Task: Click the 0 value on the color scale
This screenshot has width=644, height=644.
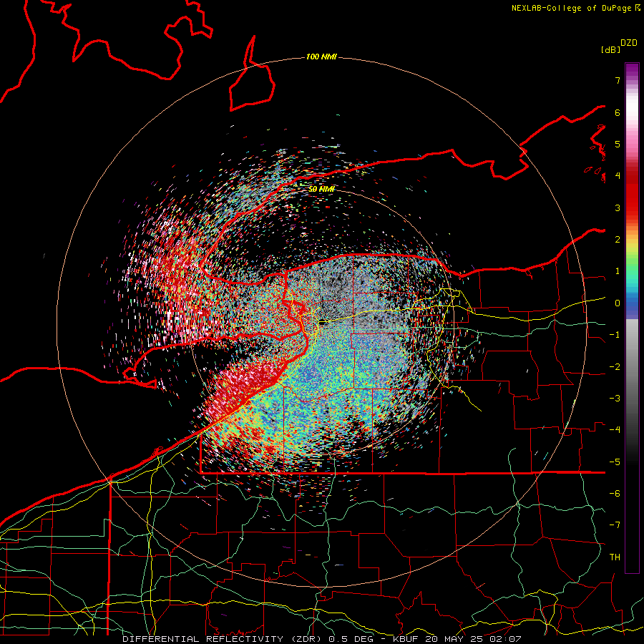Action: coord(618,303)
